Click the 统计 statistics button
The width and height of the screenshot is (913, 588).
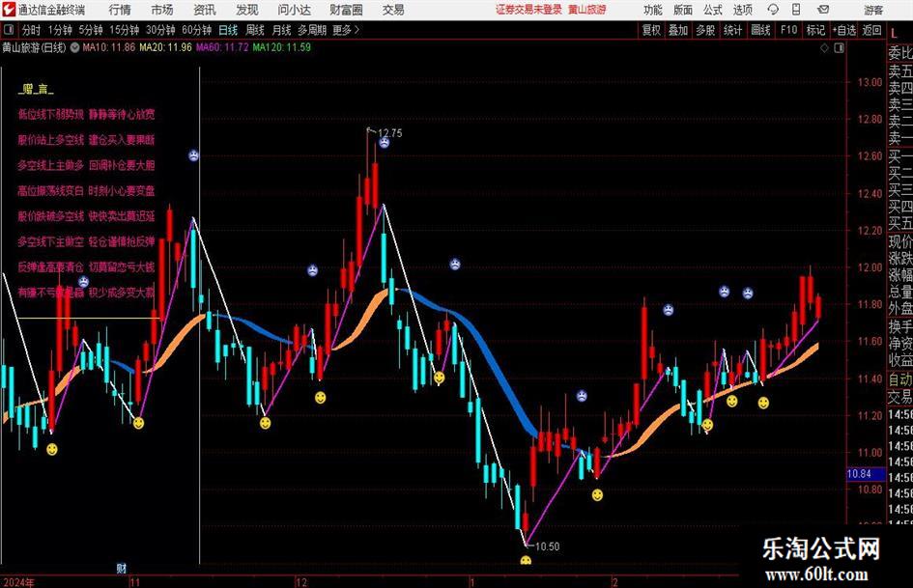732,30
